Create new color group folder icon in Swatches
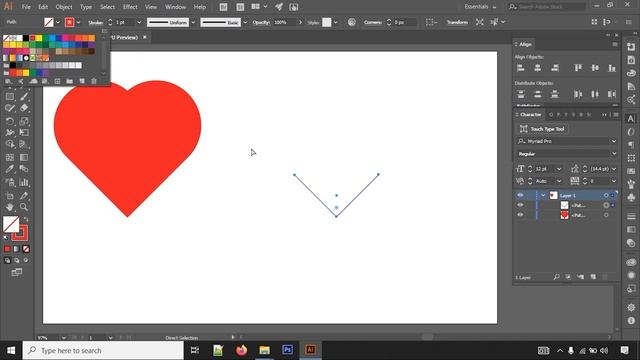 69,81
